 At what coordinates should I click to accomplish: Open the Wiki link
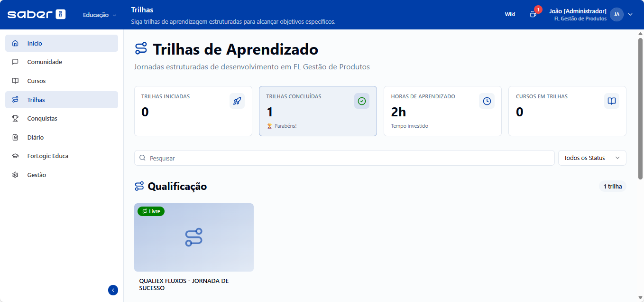coord(510,14)
